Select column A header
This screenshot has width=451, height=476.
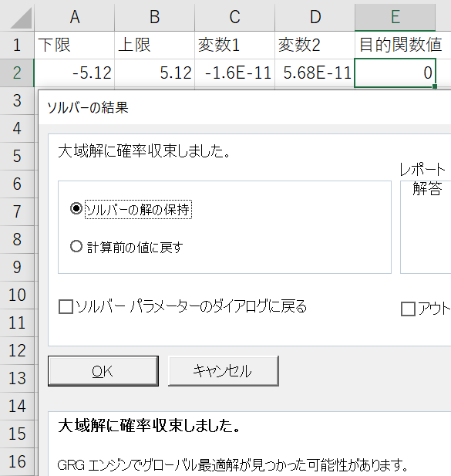[75, 17]
